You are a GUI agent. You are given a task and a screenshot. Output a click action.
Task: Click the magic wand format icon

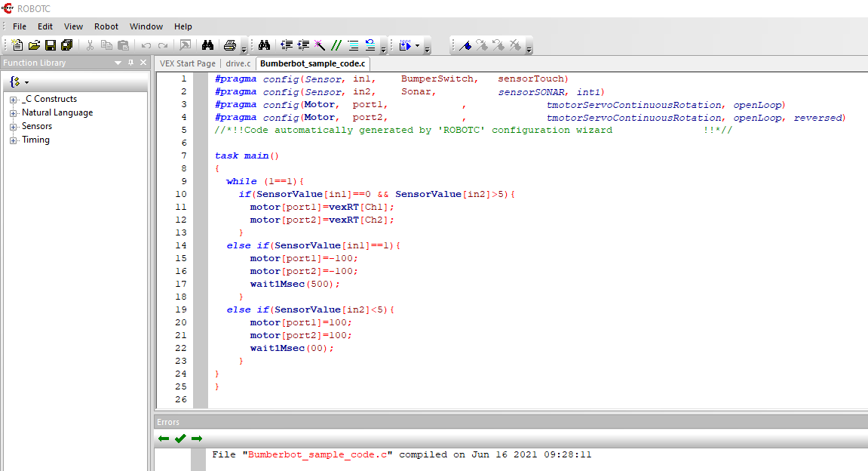pos(320,45)
